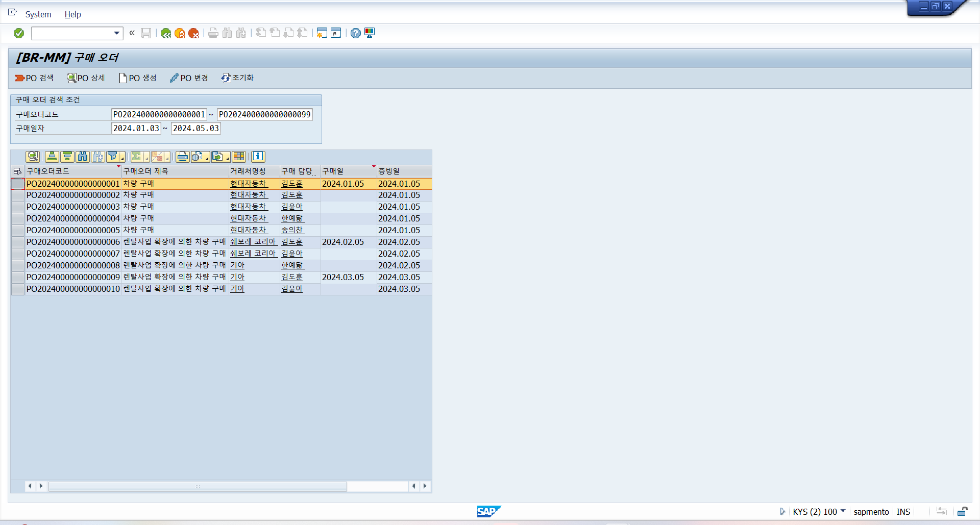Viewport: 980px width, 525px height.
Task: Focus the ending 구매오더코드 field ending 0099
Action: pos(265,115)
